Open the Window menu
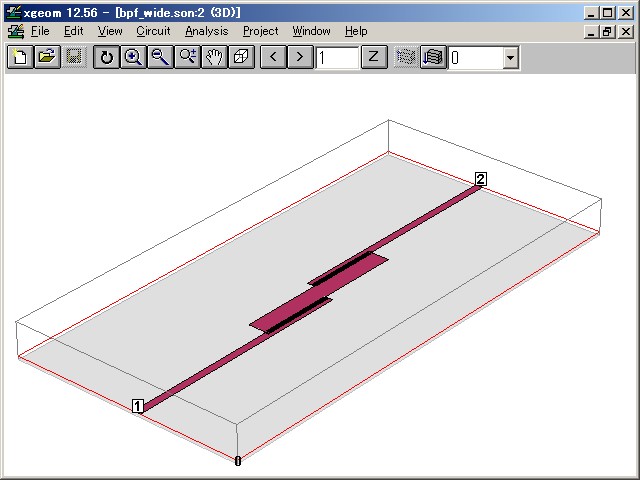640x480 pixels. click(x=311, y=31)
